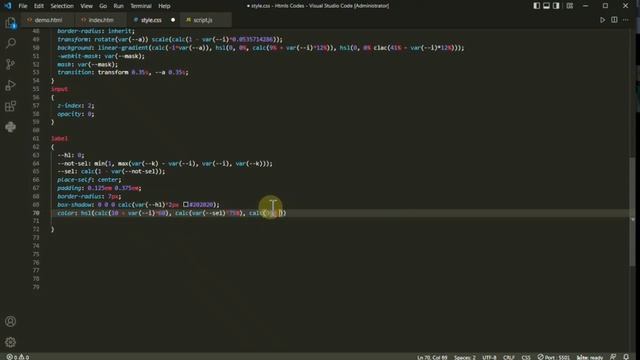Click the feedback icon in status bar

click(x=613, y=357)
